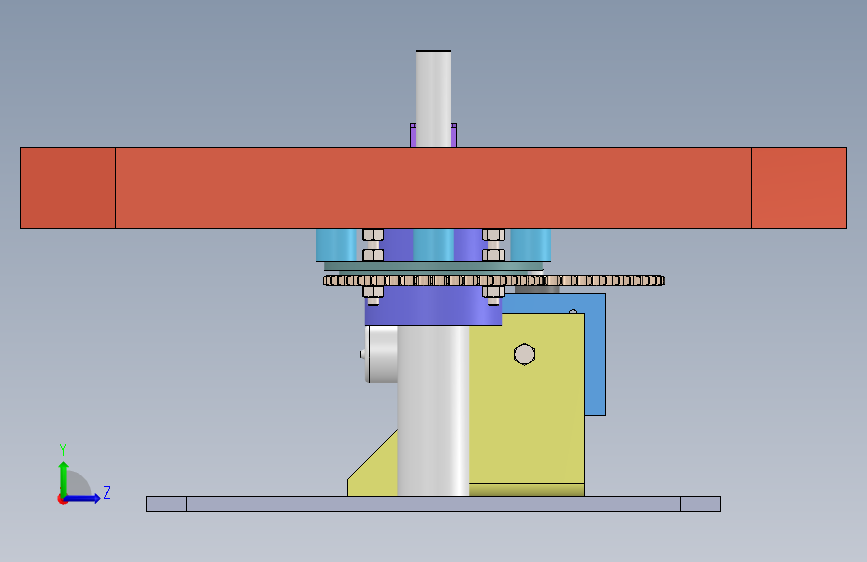Click the green Y axis arrow of the triad
Screen dimensions: 867x562
tap(64, 477)
